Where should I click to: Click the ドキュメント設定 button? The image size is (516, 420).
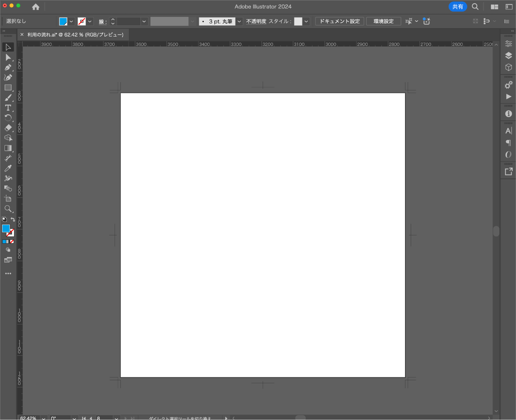[x=340, y=21]
